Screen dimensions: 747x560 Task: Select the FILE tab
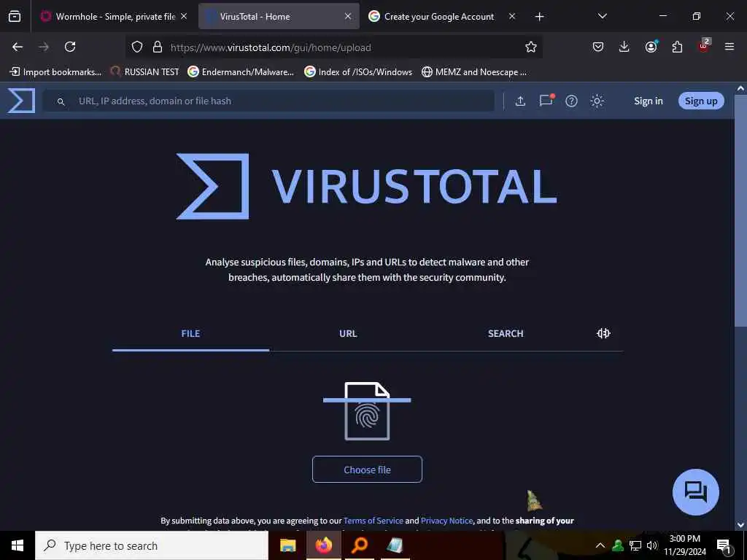(190, 333)
